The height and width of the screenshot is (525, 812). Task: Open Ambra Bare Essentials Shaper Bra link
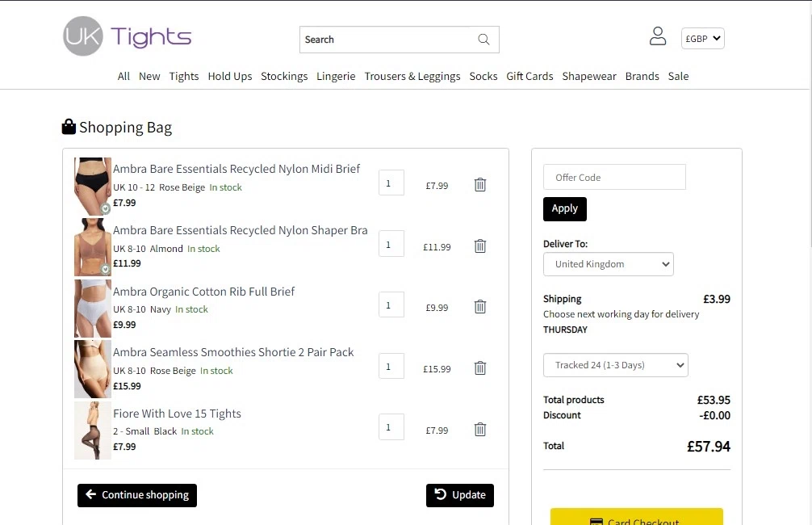coord(241,230)
